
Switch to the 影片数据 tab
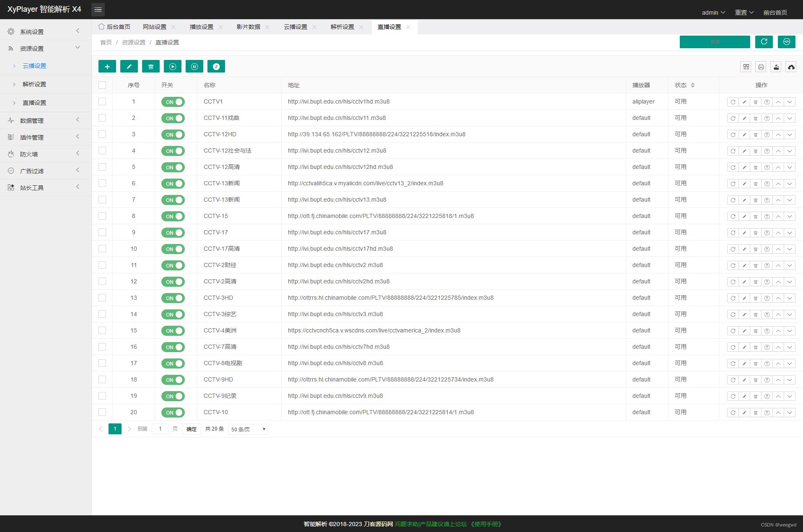click(x=249, y=26)
